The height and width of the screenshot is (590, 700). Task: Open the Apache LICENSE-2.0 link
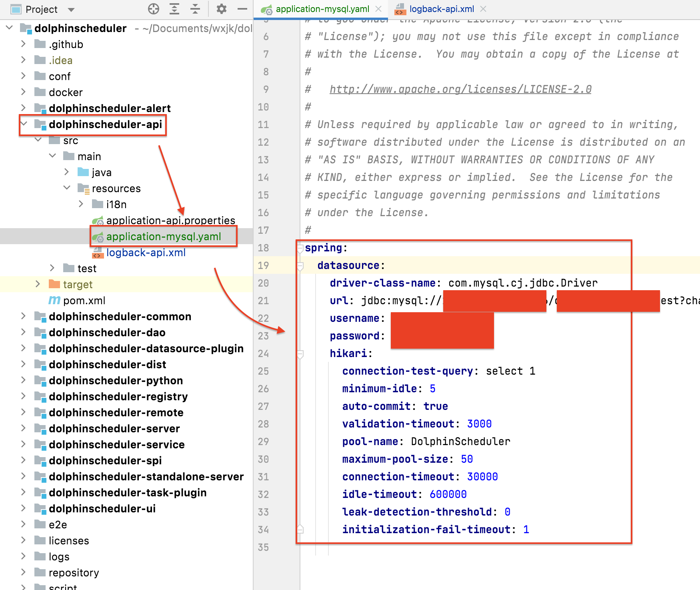coord(460,89)
